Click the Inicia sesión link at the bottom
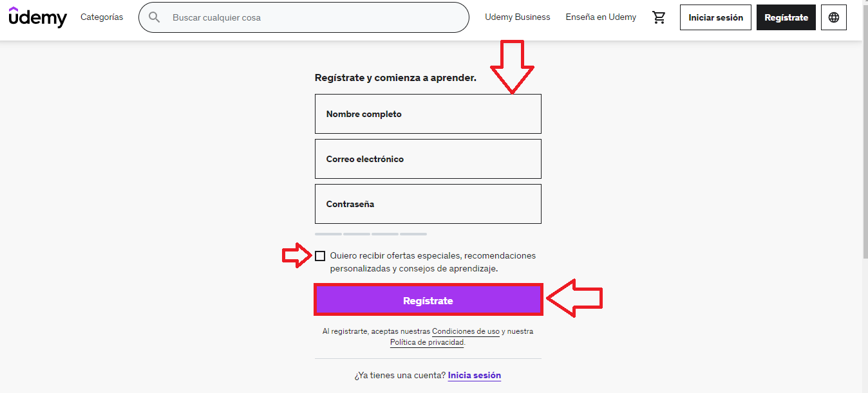This screenshot has height=393, width=868. point(474,375)
